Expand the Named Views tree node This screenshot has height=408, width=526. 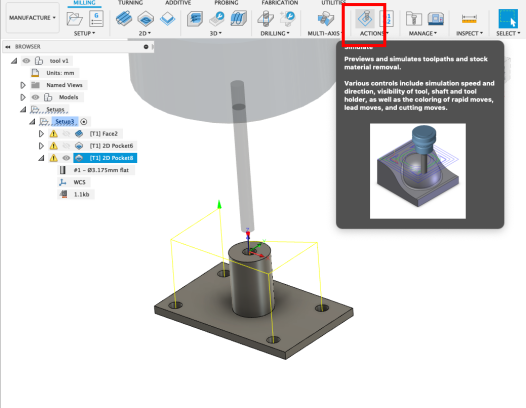23,85
